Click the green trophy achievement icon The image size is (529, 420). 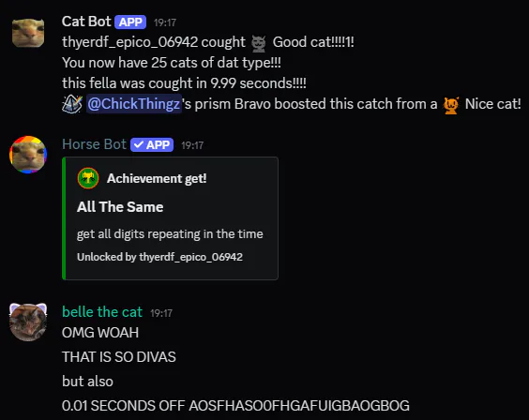pyautogui.click(x=88, y=178)
